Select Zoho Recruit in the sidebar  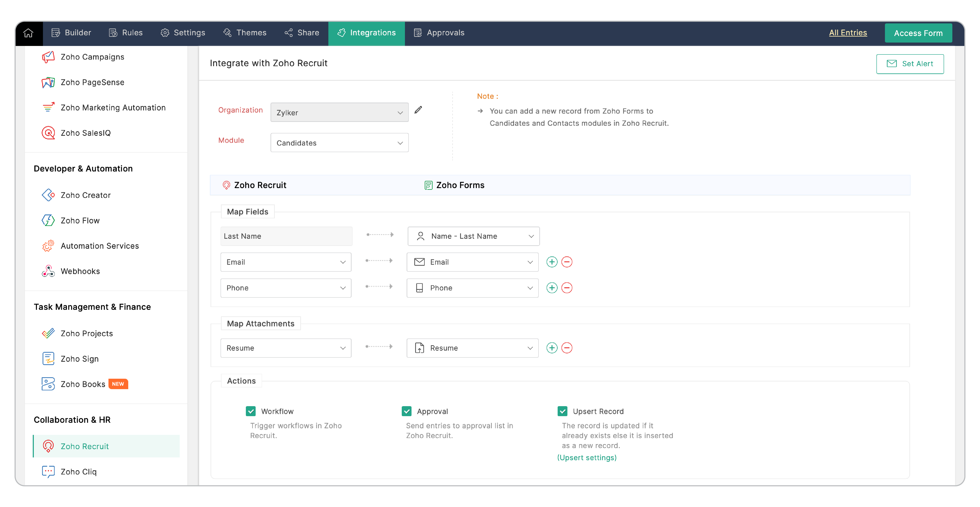106,446
